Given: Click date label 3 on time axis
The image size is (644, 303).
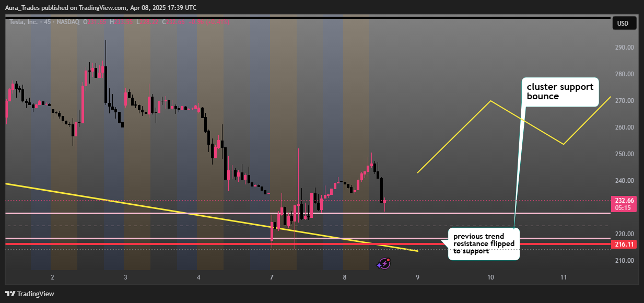Looking at the screenshot, I should [x=125, y=277].
